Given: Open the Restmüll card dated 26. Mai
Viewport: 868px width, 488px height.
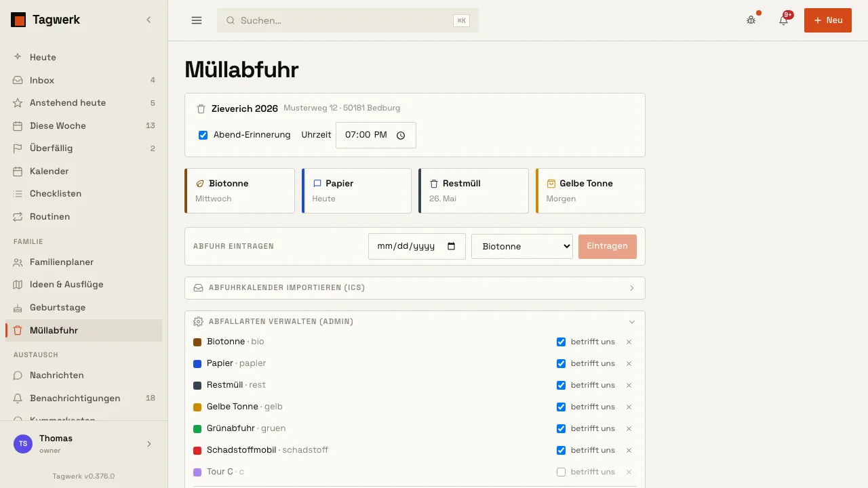Looking at the screenshot, I should click(x=473, y=190).
